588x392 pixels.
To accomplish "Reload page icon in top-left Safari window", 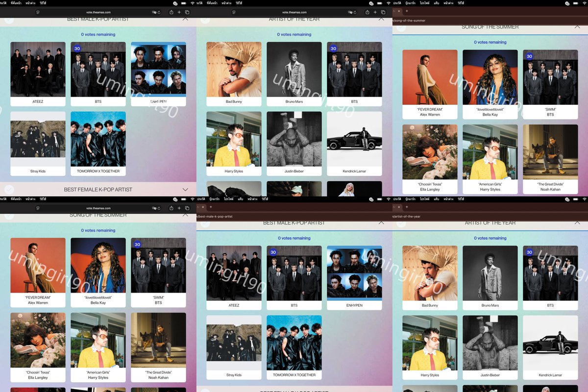I will 159,12.
